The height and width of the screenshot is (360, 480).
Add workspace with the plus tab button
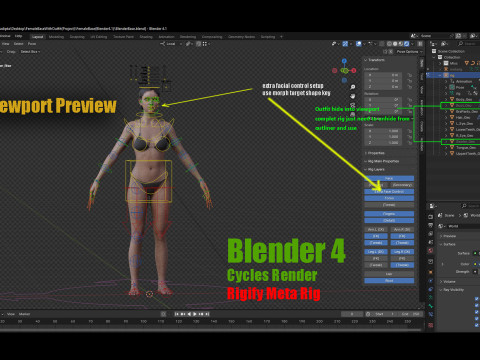tap(281, 37)
